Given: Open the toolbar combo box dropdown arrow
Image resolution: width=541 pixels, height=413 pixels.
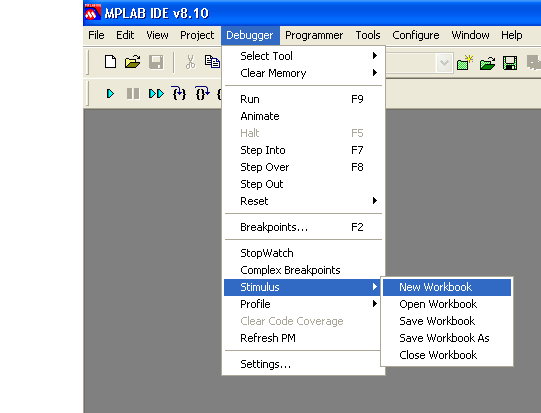Looking at the screenshot, I should click(x=444, y=63).
